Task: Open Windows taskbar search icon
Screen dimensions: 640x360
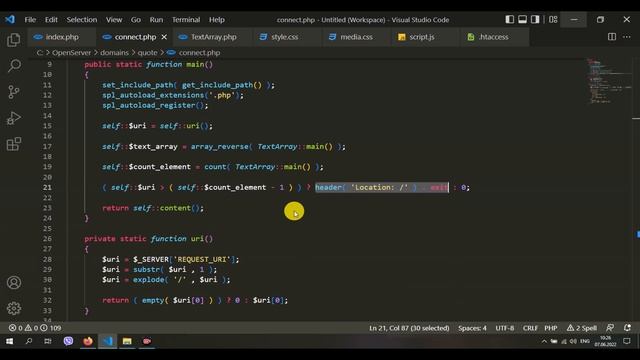Action: click(x=29, y=341)
